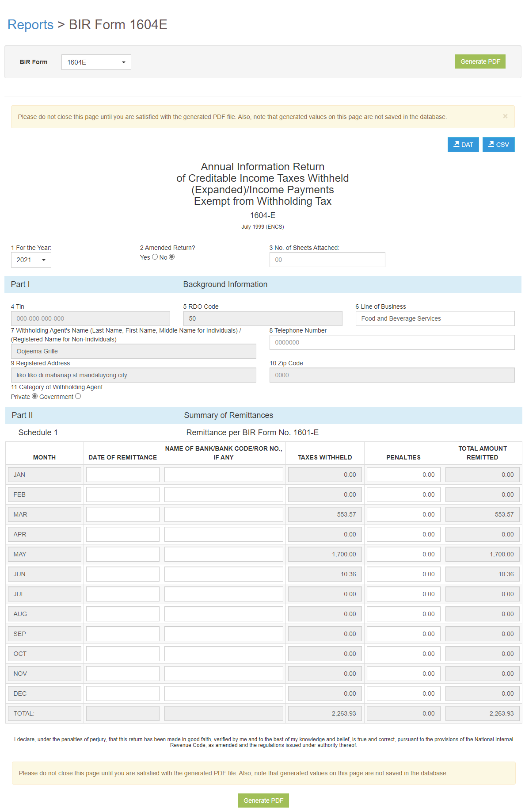
Task: Go to the Reports breadcrumb link
Action: (30, 25)
